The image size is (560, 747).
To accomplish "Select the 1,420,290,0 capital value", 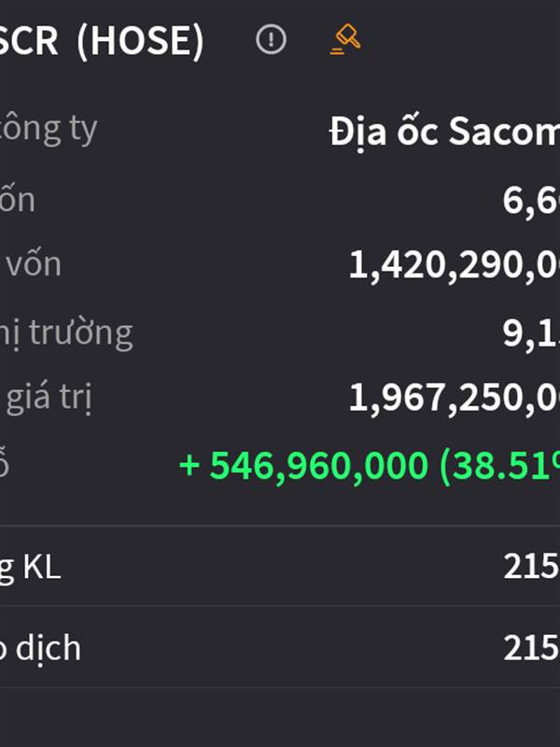I will point(455,265).
